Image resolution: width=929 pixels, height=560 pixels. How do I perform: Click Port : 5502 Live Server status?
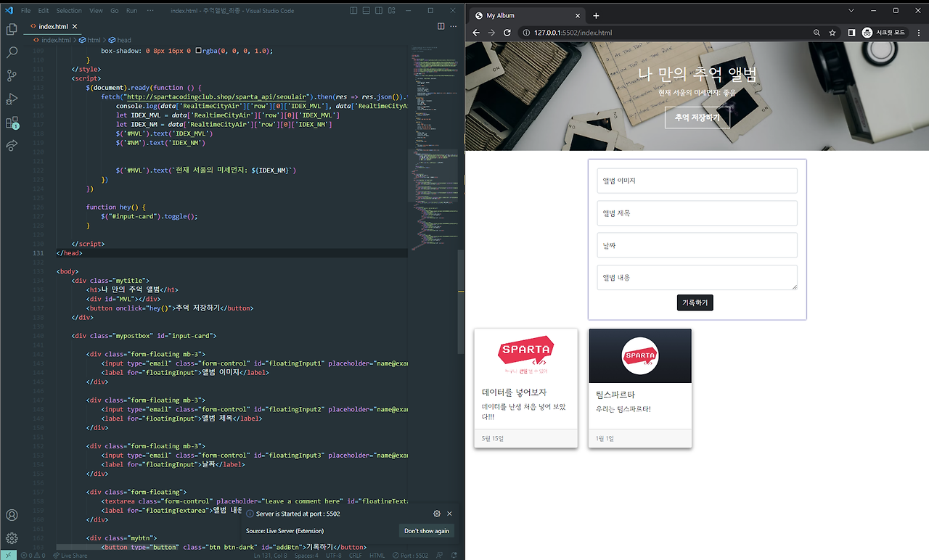[411, 556]
